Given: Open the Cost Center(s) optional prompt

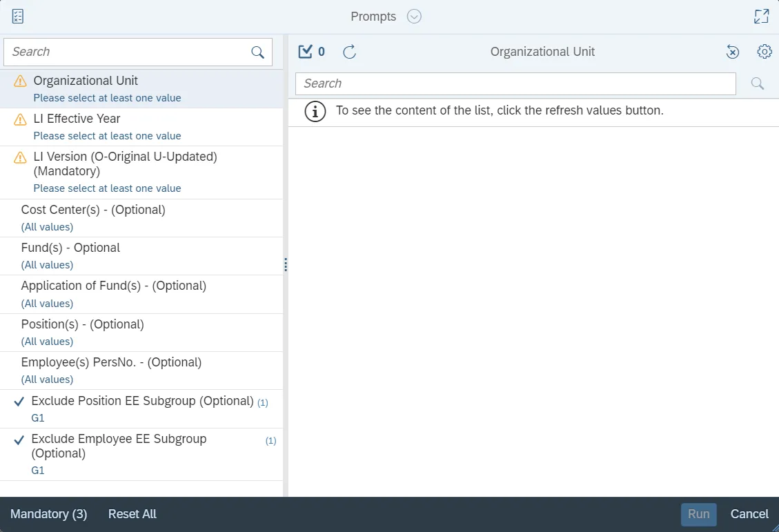Looking at the screenshot, I should pyautogui.click(x=93, y=210).
